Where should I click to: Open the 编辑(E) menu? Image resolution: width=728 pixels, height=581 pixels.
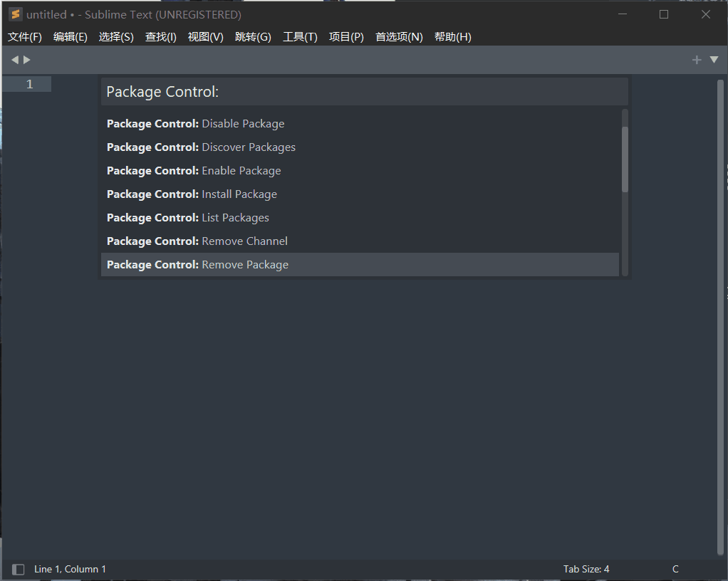click(x=70, y=37)
